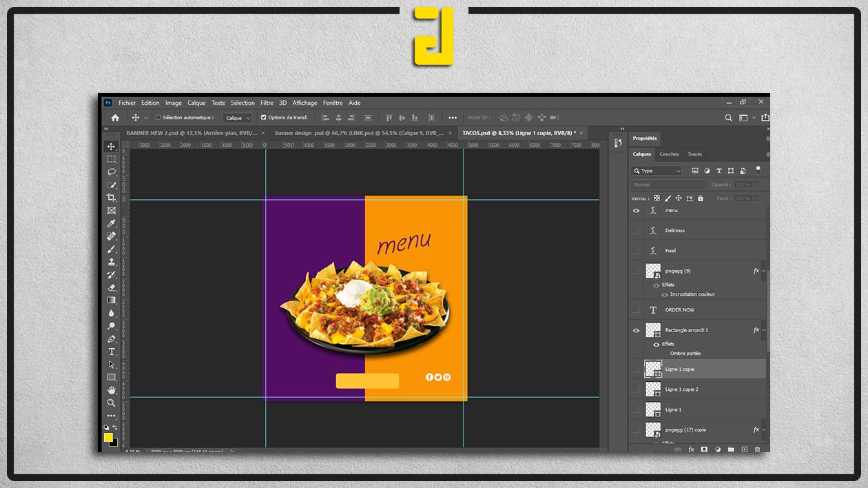
Task: Toggle the layer filter on/off switch
Action: coord(758,169)
